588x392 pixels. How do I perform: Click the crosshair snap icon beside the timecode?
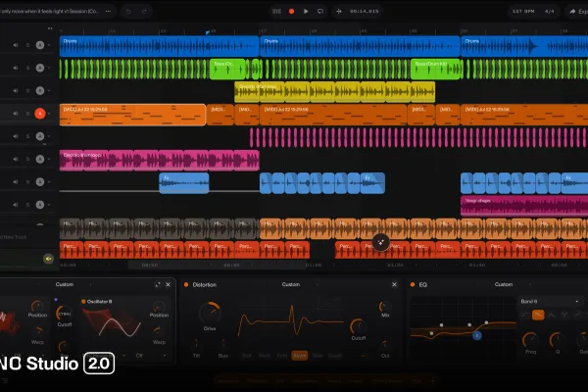(x=339, y=11)
